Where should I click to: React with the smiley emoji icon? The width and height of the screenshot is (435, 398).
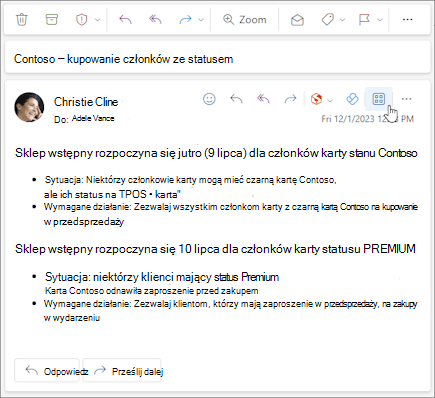point(209,99)
